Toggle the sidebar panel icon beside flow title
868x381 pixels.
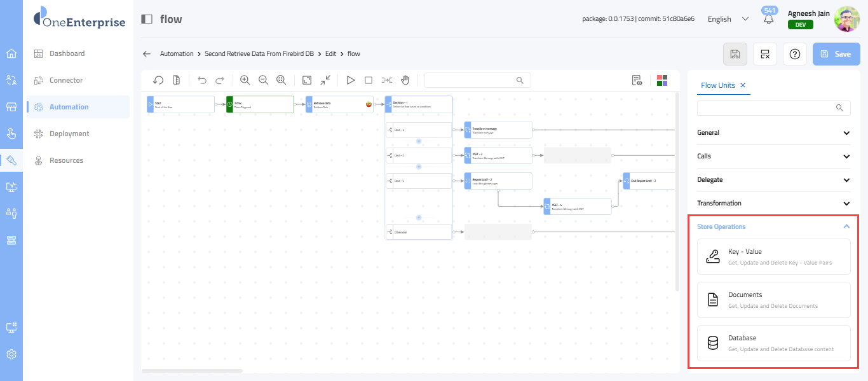[x=147, y=19]
